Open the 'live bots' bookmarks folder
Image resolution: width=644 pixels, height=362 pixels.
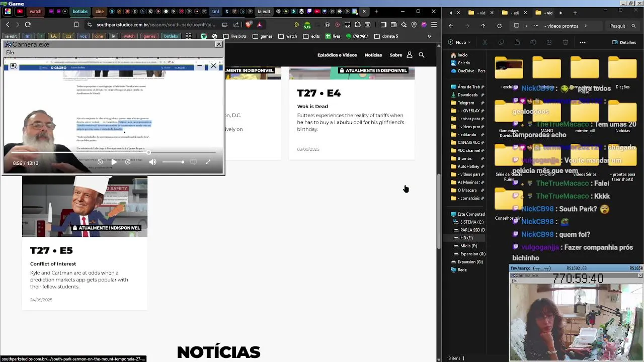point(235,36)
